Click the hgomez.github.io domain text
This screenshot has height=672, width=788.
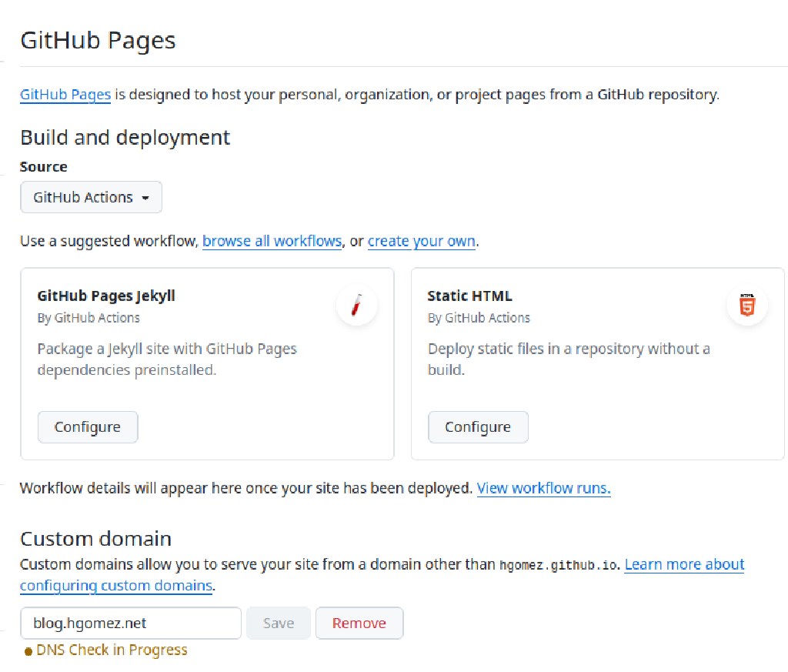pos(559,565)
